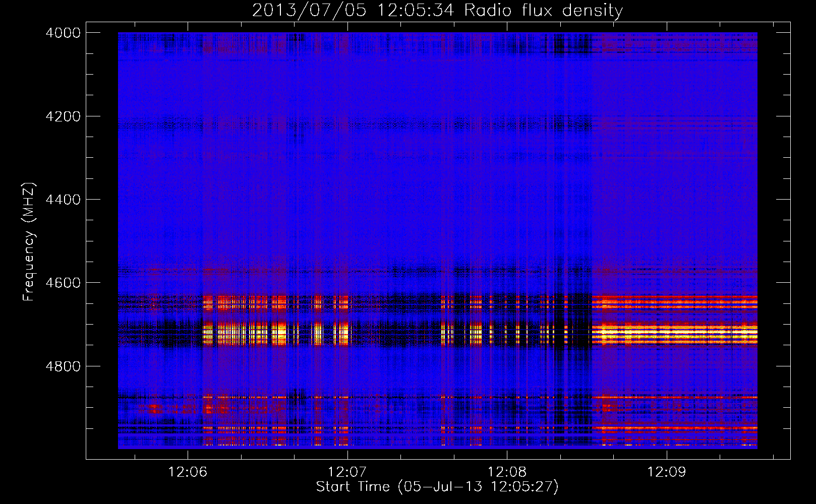Click the 4600 frequency axis label
Viewport: 816px width, 504px height.
point(63,283)
